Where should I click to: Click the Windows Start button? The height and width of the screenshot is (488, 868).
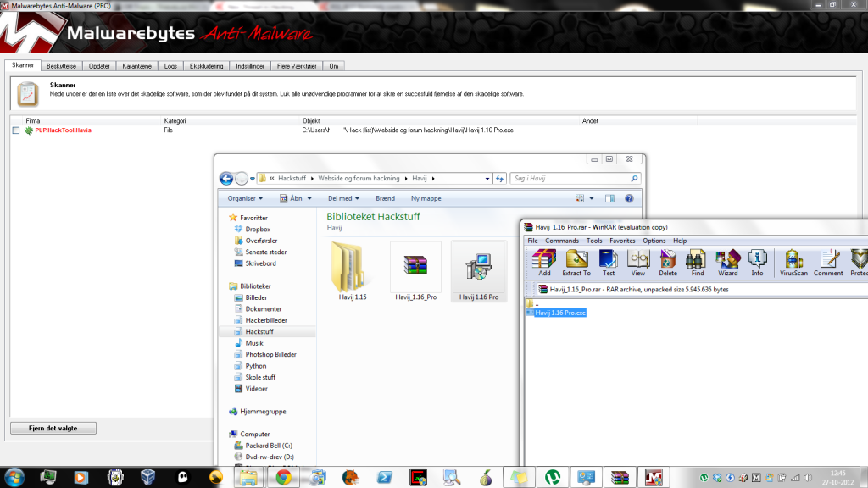[x=14, y=477]
